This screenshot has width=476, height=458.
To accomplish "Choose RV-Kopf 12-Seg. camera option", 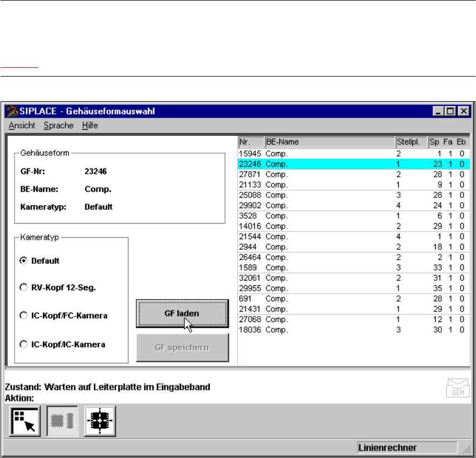I will tap(23, 287).
